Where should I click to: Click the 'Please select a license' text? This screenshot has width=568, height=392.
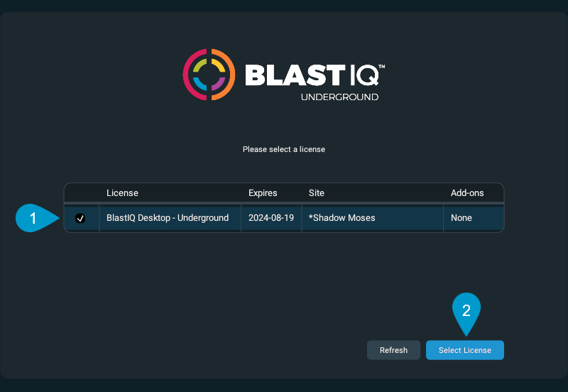[283, 149]
